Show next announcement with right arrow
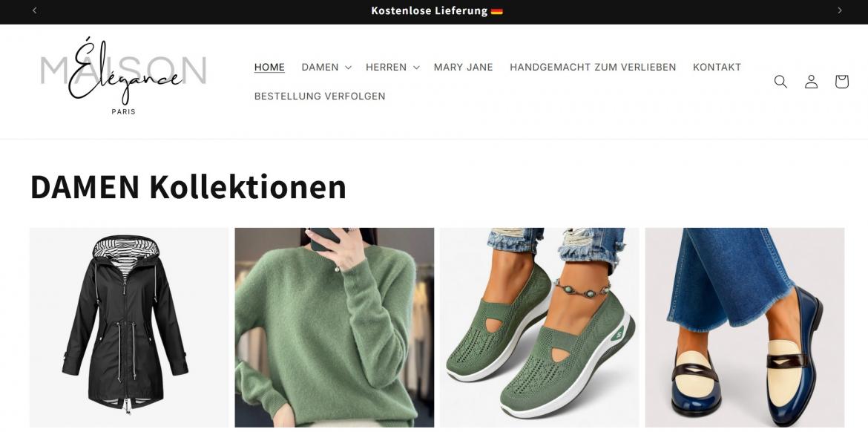Image resolution: width=868 pixels, height=432 pixels. coord(839,10)
